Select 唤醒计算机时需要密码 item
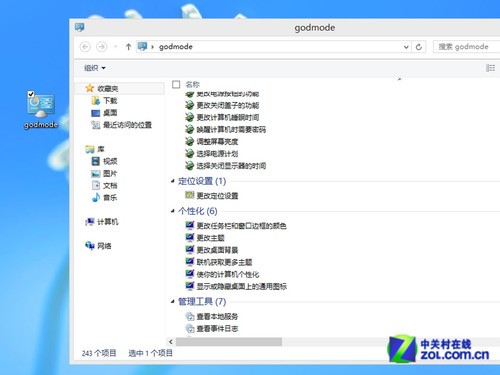 (x=231, y=129)
